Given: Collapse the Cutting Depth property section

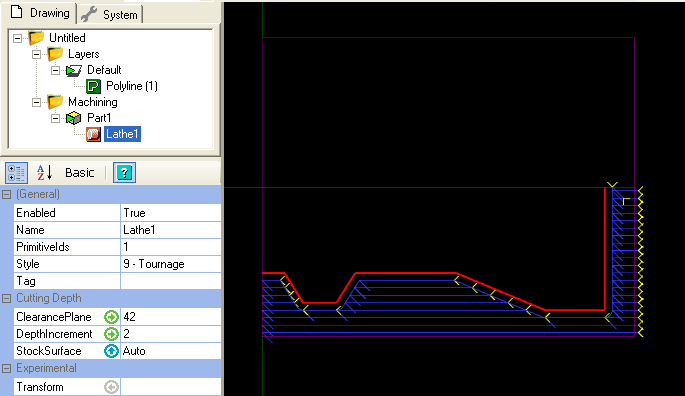Looking at the screenshot, I should pyautogui.click(x=6, y=299).
